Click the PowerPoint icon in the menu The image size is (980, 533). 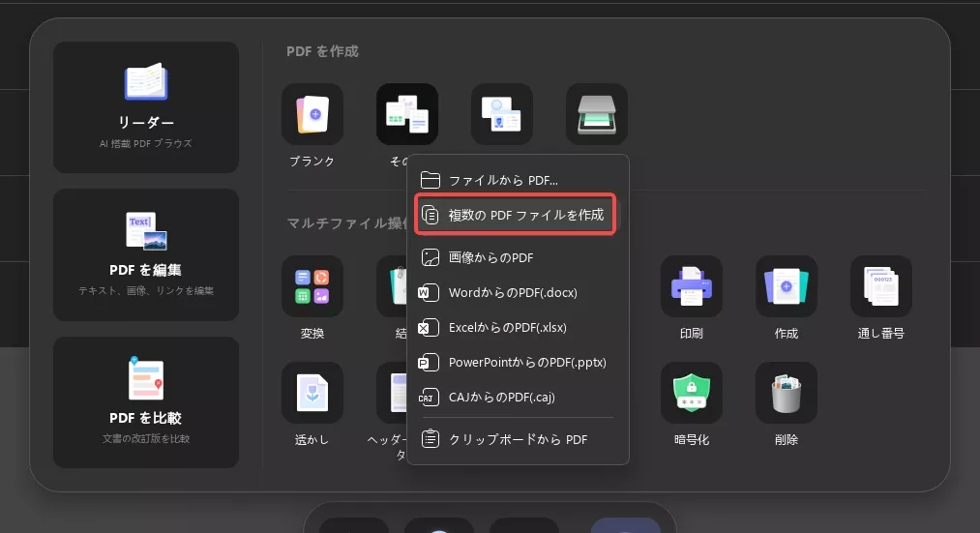click(429, 363)
